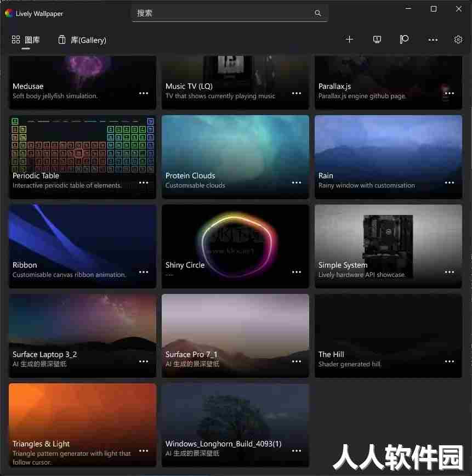The image size is (472, 476).
Task: Select the Shiny Circle wallpaper
Action: point(236,246)
